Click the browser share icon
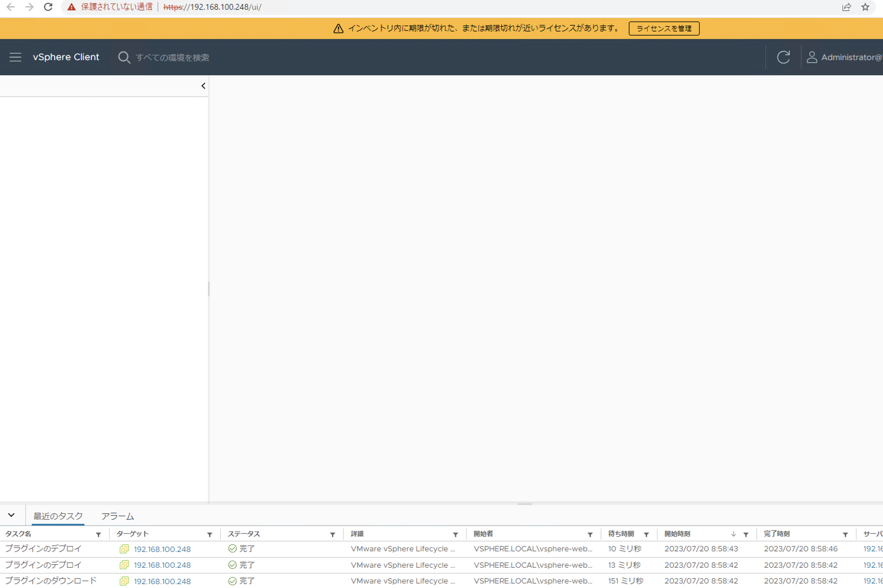 (x=847, y=7)
